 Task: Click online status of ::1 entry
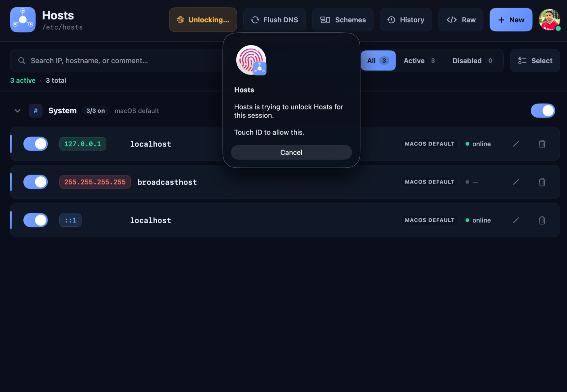(478, 220)
